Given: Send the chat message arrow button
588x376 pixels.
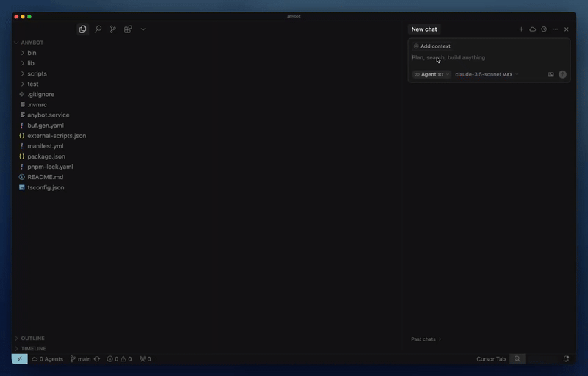Looking at the screenshot, I should [562, 74].
